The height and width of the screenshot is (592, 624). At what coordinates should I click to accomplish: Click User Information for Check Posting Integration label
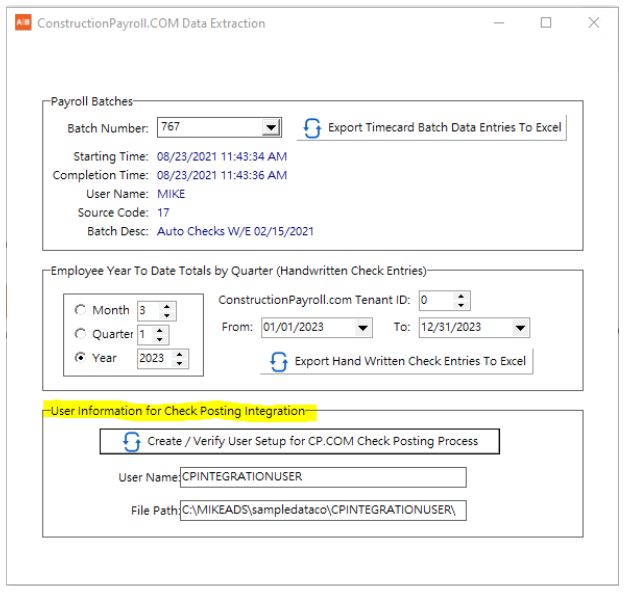click(178, 411)
